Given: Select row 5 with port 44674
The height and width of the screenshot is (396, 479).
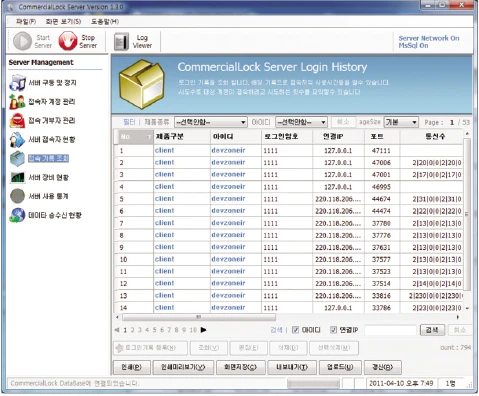Looking at the screenshot, I should pos(289,199).
